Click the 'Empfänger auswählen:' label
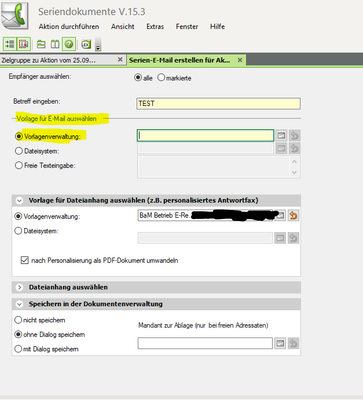 (40, 76)
